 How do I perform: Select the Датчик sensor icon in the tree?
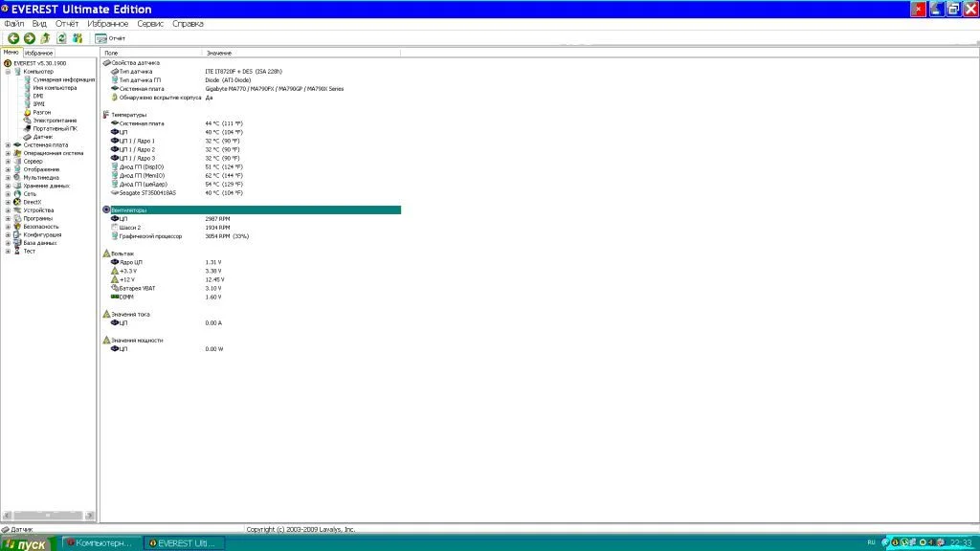27,137
